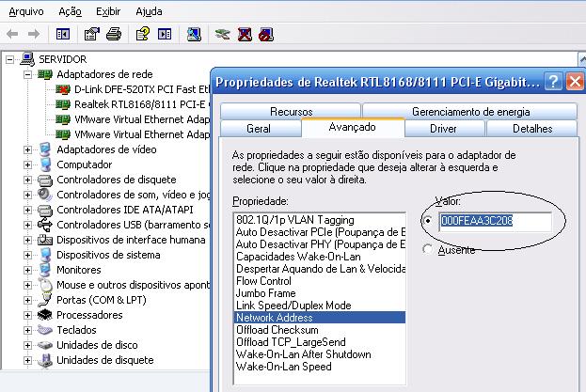The image size is (586, 392).
Task: Switch to the Driver tab
Action: pyautogui.click(x=443, y=129)
